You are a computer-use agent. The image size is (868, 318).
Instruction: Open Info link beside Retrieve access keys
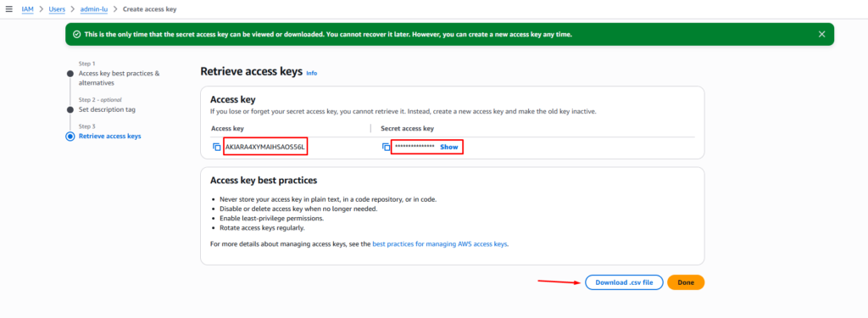pos(312,73)
